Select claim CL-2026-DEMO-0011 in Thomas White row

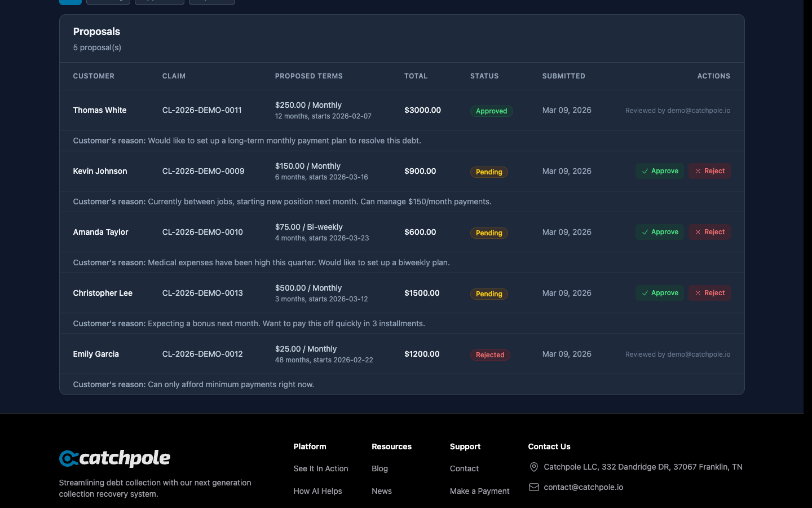(x=202, y=110)
